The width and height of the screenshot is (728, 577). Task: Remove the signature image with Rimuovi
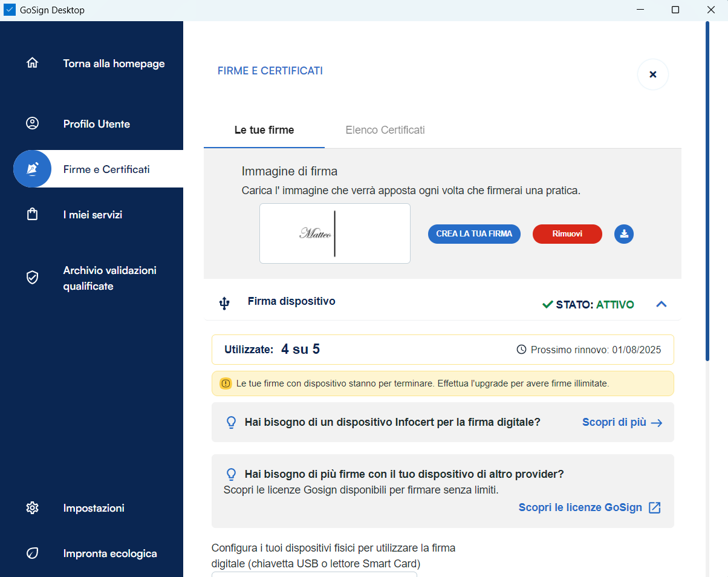coord(567,234)
